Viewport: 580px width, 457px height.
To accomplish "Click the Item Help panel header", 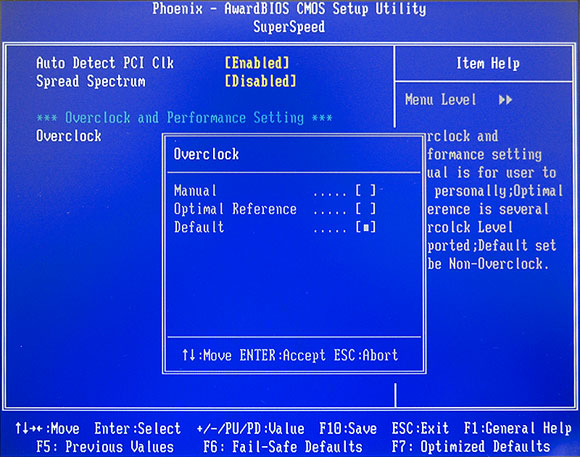I will click(488, 63).
